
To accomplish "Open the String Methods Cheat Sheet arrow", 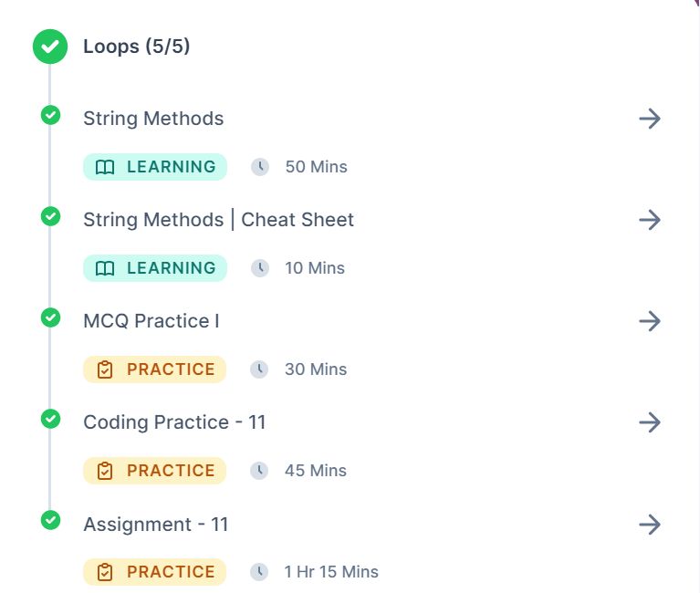I will (x=649, y=220).
